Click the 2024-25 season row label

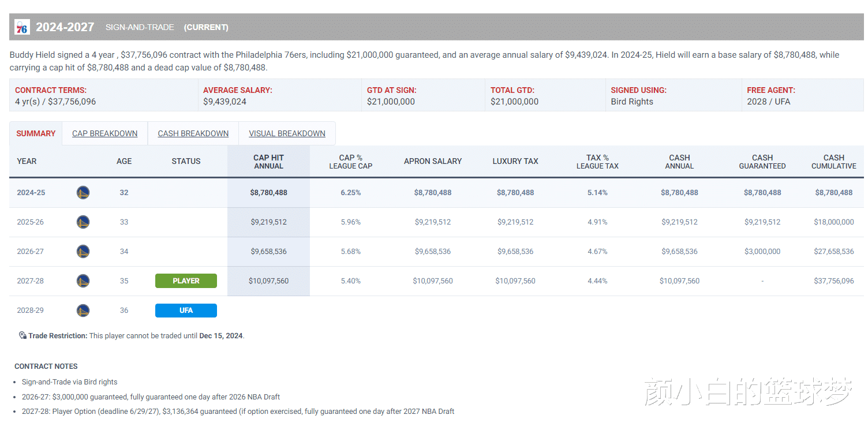(31, 192)
